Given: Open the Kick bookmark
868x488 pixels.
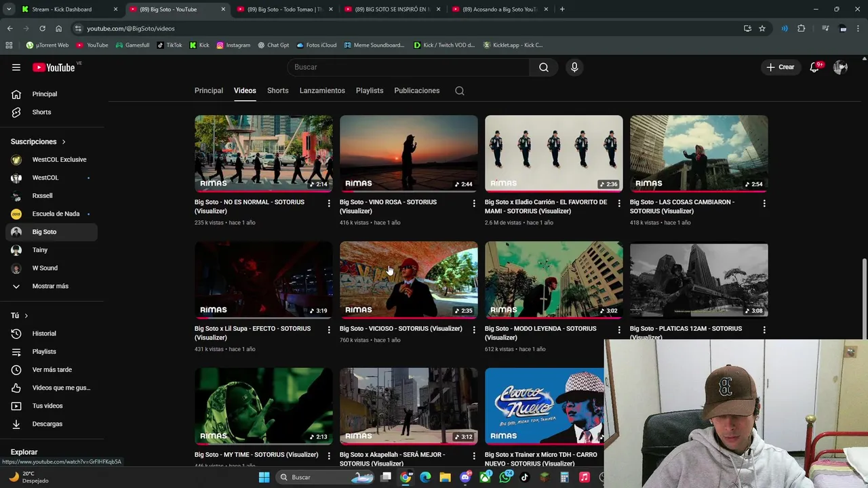Looking at the screenshot, I should tap(199, 45).
